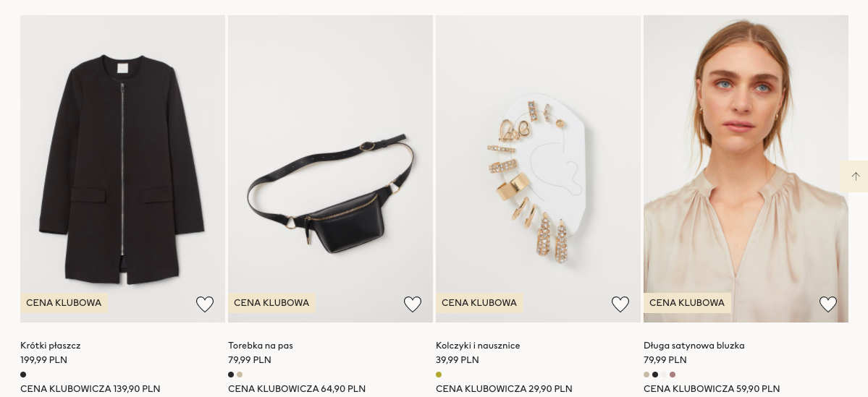Click the scroll-to-top arrow button
Viewport: 868px width, 397px height.
point(855,176)
